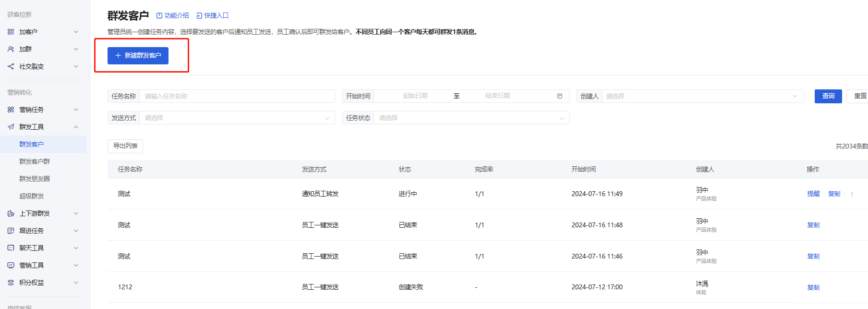Open the 创建人 dropdown
The height and width of the screenshot is (309, 868).
point(703,96)
